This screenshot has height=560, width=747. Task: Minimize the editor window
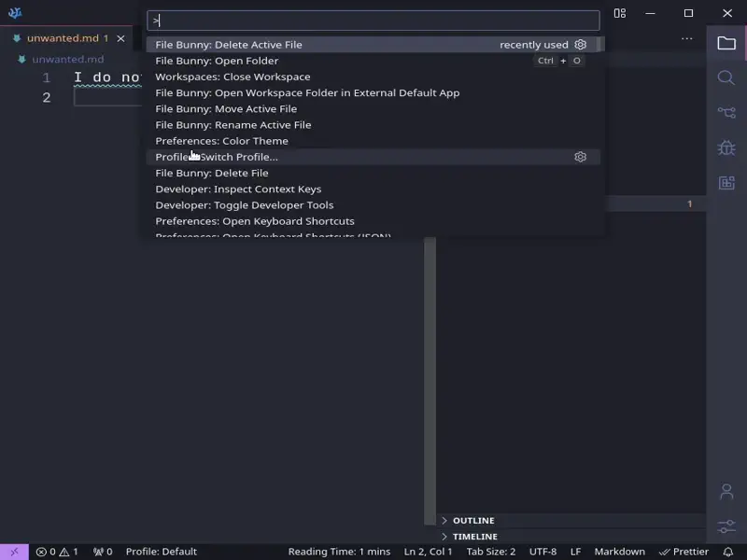pos(650,13)
